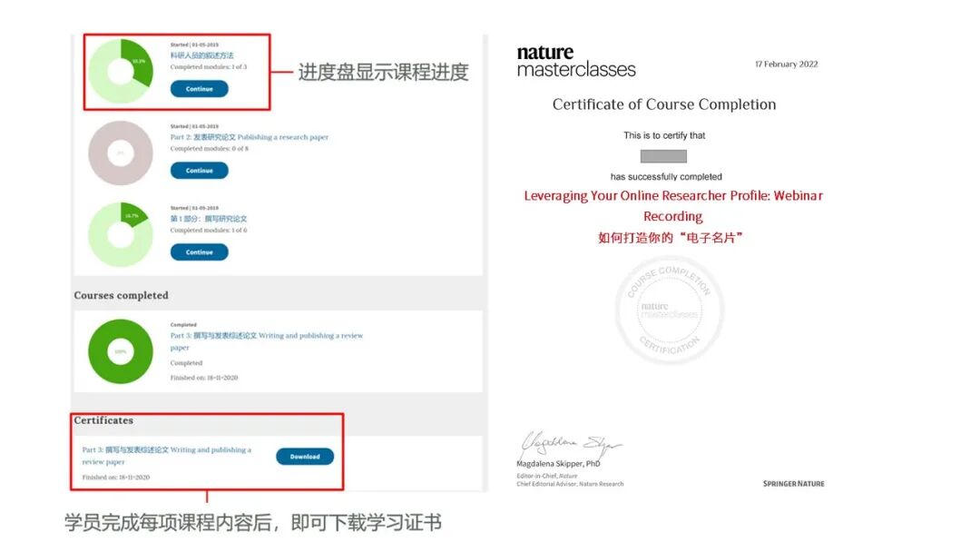Continue the 第1部分：撰写研究论文 course
This screenshot has width=980, height=552.
pyautogui.click(x=200, y=251)
